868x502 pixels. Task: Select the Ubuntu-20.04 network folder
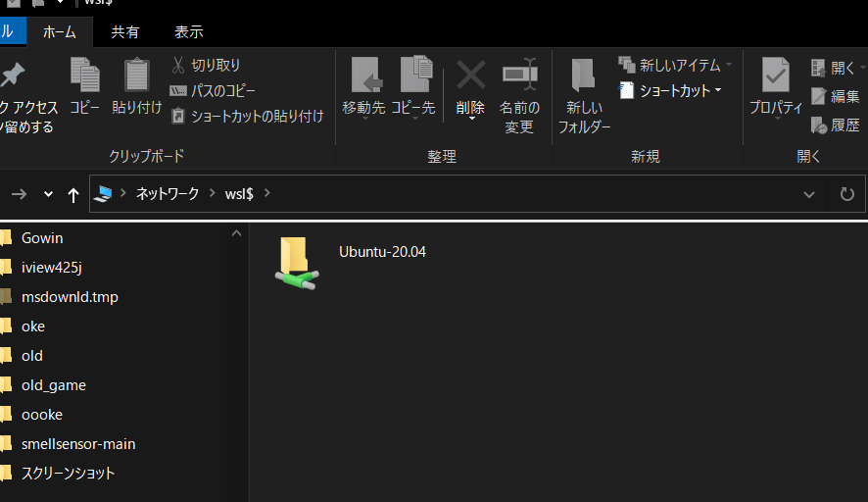[x=351, y=263]
